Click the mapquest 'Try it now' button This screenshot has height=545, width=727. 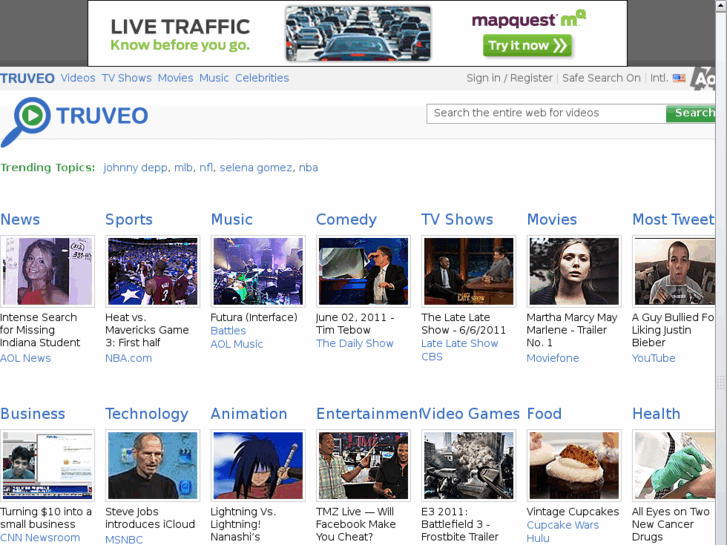coord(527,45)
